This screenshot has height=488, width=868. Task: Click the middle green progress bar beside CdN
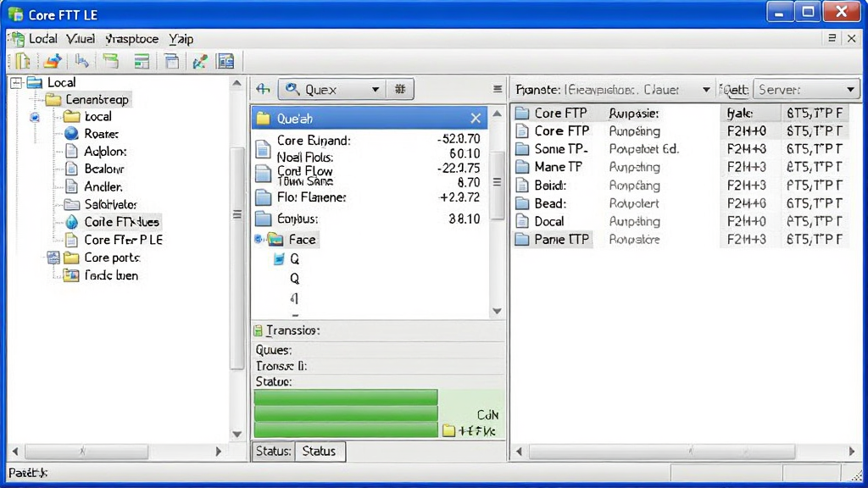tap(346, 413)
